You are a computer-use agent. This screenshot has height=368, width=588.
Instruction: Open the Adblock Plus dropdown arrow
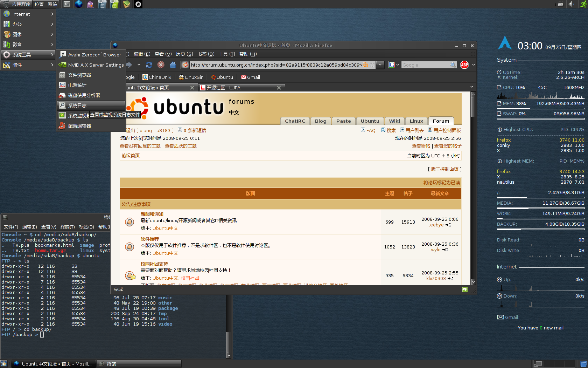(x=473, y=65)
